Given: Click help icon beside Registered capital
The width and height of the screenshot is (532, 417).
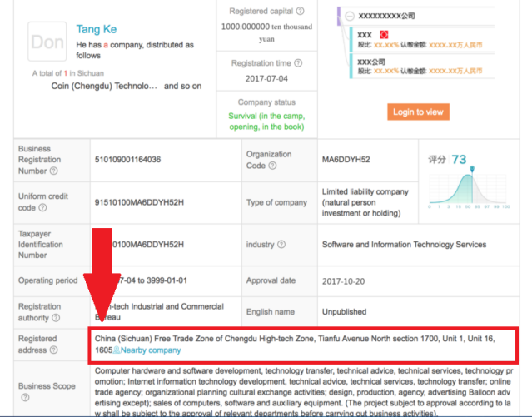Looking at the screenshot, I should tap(300, 12).
